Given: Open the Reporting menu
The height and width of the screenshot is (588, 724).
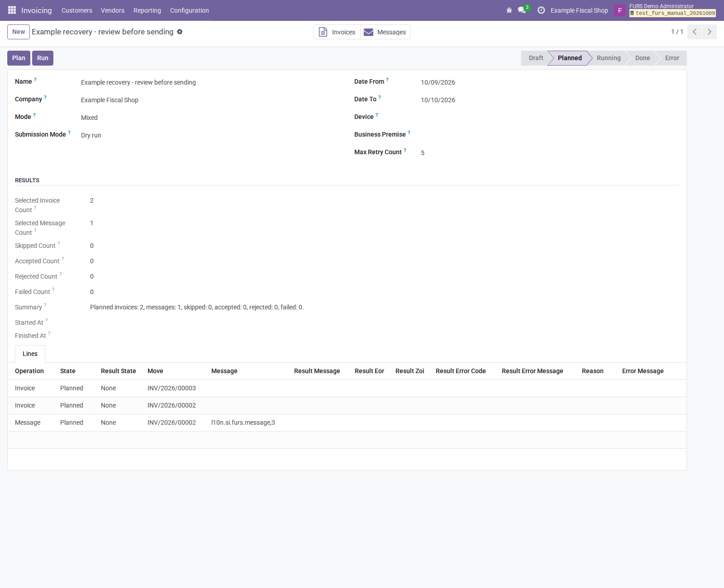Looking at the screenshot, I should click(147, 10).
